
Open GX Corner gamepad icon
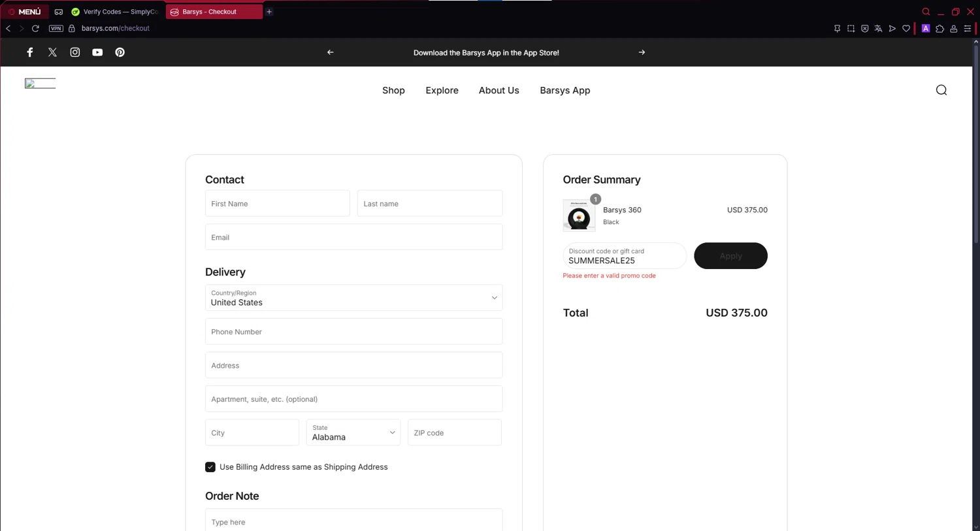tap(59, 12)
